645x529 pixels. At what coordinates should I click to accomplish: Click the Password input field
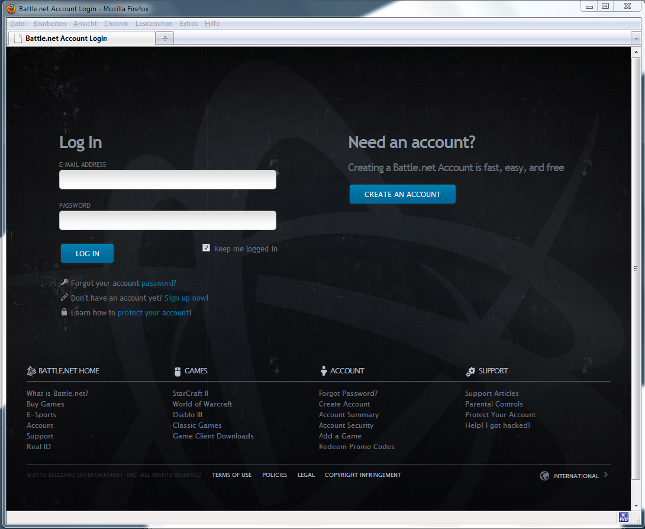[167, 220]
